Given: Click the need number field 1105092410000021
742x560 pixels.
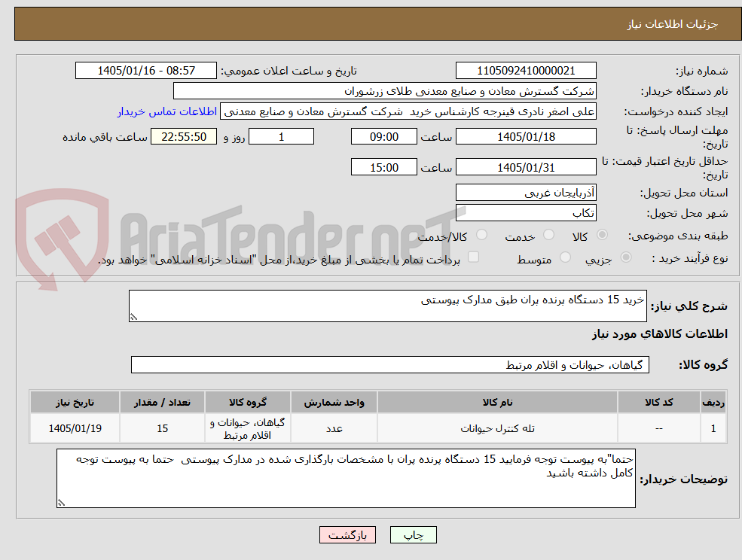Looking at the screenshot, I should (526, 71).
